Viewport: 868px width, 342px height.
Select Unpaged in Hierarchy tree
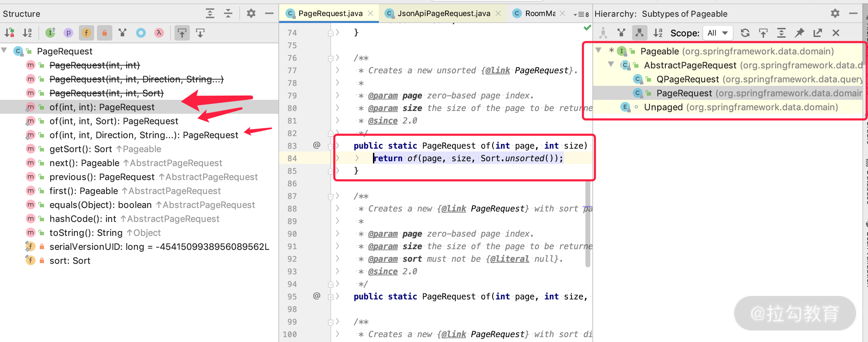(728, 107)
